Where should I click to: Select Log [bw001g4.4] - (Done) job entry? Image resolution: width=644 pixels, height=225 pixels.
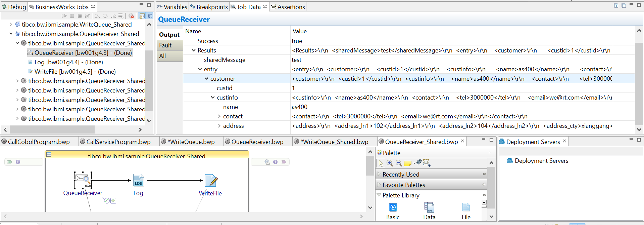tap(68, 62)
